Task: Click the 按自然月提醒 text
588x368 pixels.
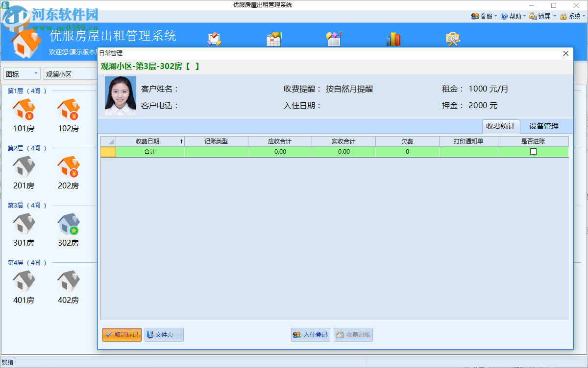Action: tap(349, 89)
